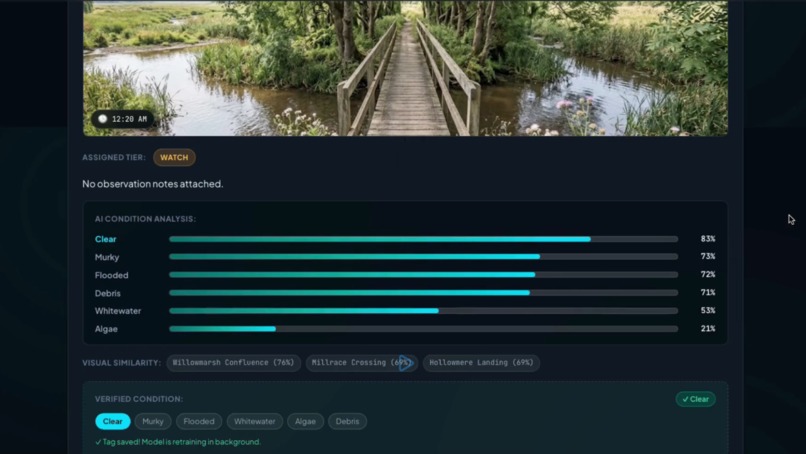
Task: Select the Algae verified condition chip
Action: pyautogui.click(x=305, y=421)
